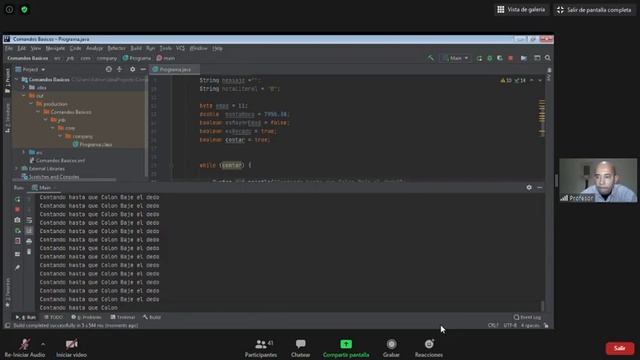
Task: Click the warnings count indicator in editor
Action: [506, 80]
